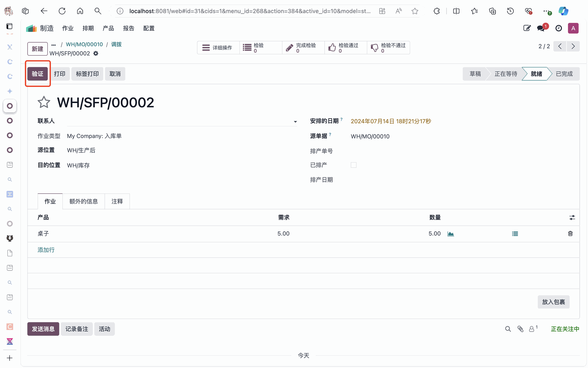Open the 检验通过 thumbs-up stat button
The width and height of the screenshot is (588, 368).
tap(345, 48)
